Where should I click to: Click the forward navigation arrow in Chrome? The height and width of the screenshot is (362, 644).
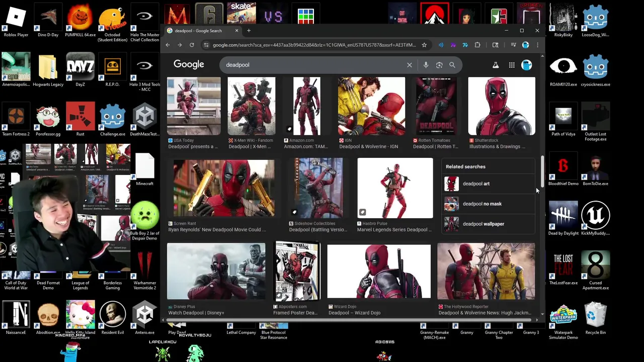coord(180,45)
